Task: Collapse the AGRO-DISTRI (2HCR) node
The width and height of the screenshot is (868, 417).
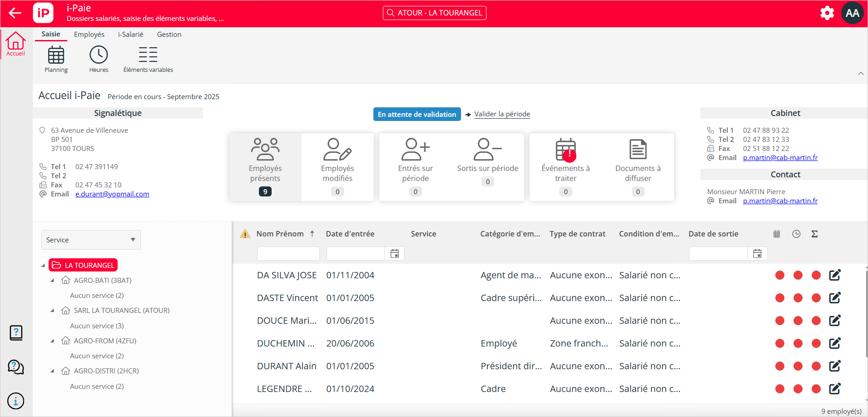Action: click(52, 371)
